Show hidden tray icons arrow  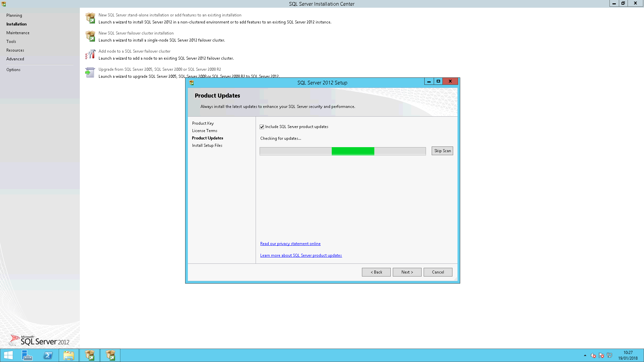(585, 355)
